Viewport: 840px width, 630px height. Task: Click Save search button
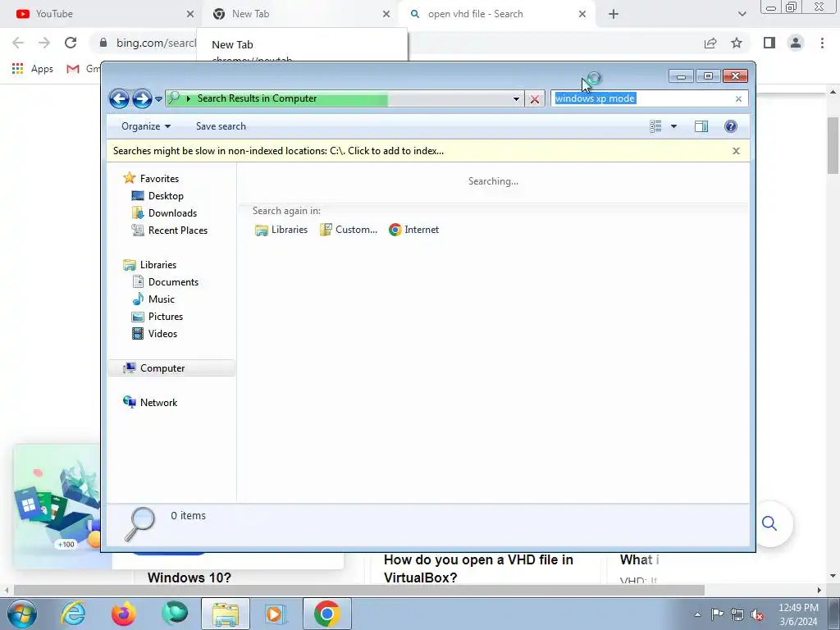(x=221, y=126)
